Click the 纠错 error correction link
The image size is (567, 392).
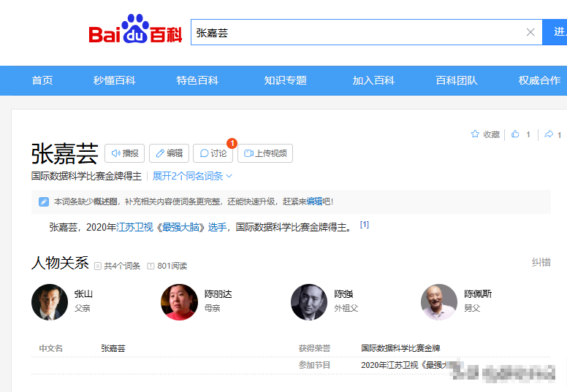[x=541, y=262]
